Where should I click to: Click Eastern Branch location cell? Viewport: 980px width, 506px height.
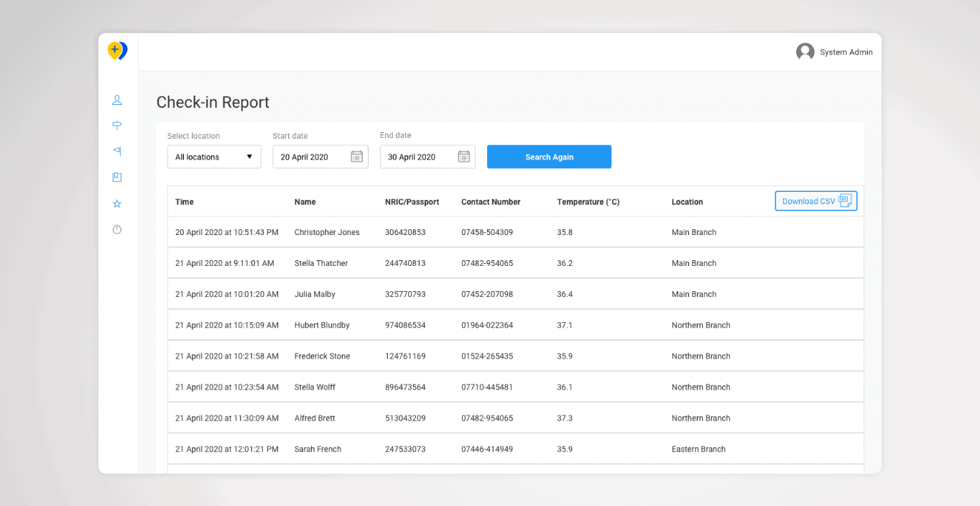698,448
